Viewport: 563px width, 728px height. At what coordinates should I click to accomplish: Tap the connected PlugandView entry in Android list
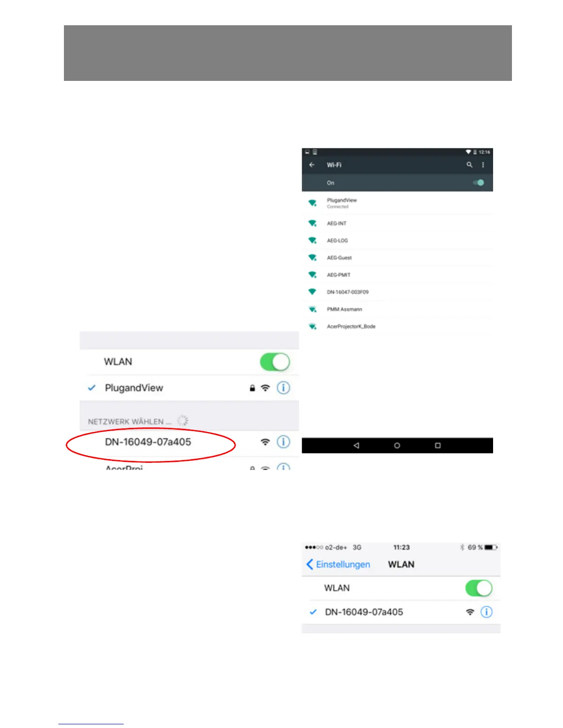(x=397, y=203)
